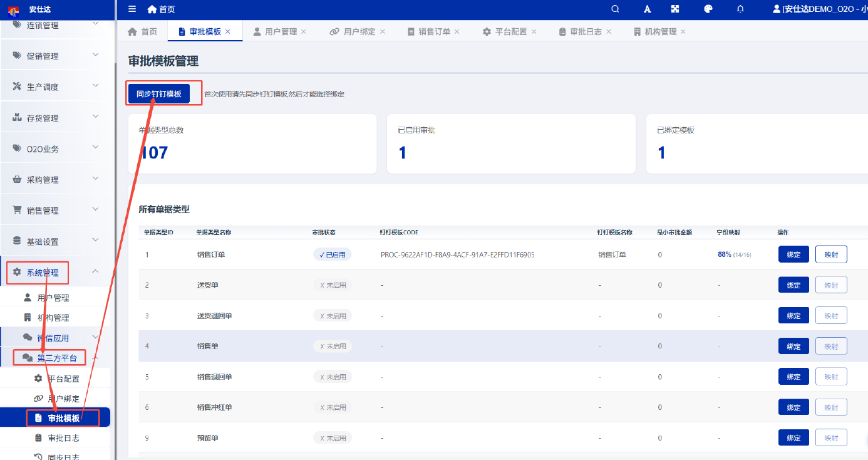868x460 pixels.
Task: Click the 已启用 status badge
Action: coord(333,254)
